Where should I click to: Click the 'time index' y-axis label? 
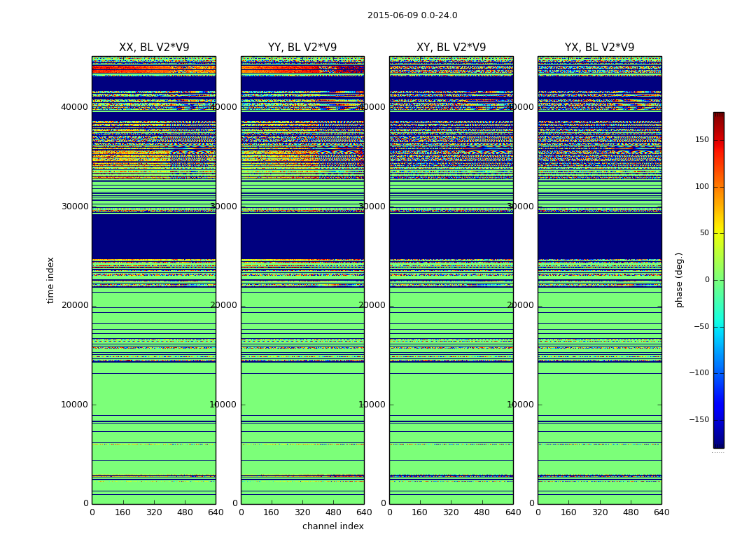pos(50,280)
